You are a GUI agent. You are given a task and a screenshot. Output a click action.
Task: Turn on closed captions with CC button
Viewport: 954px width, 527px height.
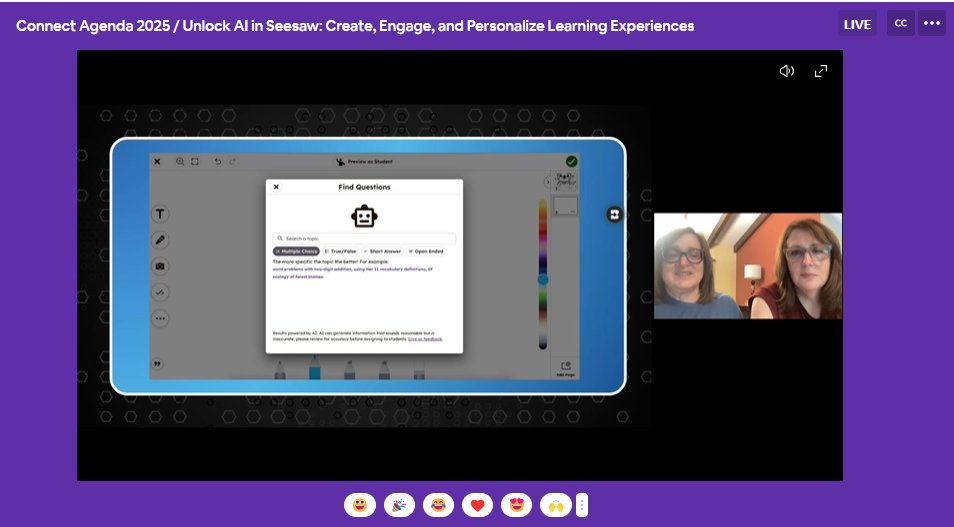900,24
